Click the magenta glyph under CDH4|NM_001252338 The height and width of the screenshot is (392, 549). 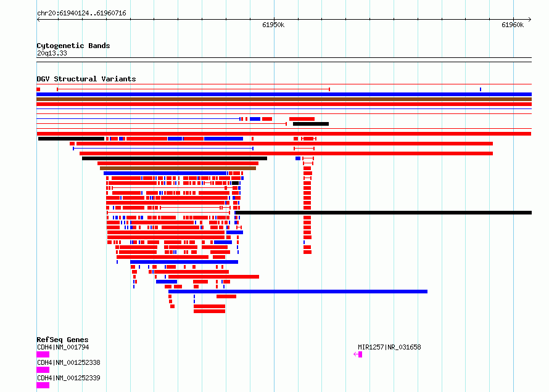pos(43,370)
